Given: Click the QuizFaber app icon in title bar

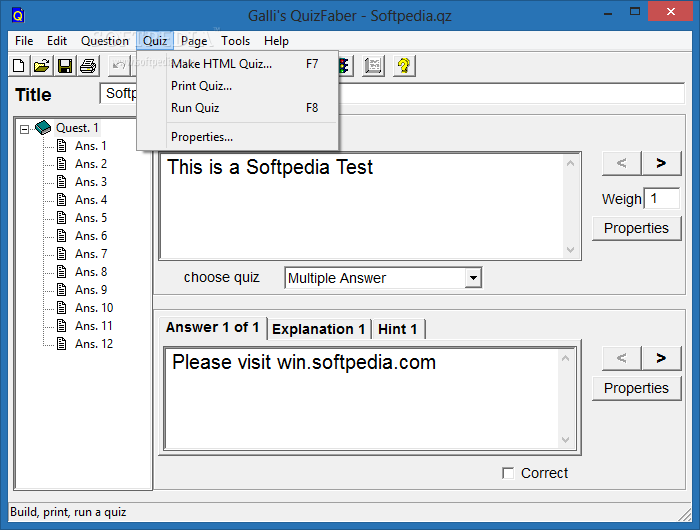Looking at the screenshot, I should point(18,16).
